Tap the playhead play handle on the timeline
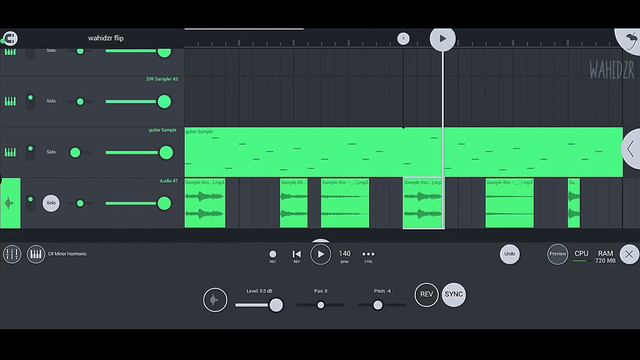This screenshot has width=640, height=360. pyautogui.click(x=442, y=39)
